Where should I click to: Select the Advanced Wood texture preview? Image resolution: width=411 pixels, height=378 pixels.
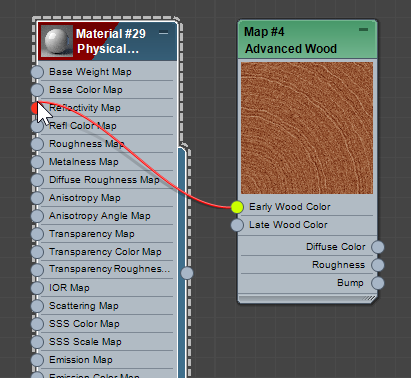307,128
